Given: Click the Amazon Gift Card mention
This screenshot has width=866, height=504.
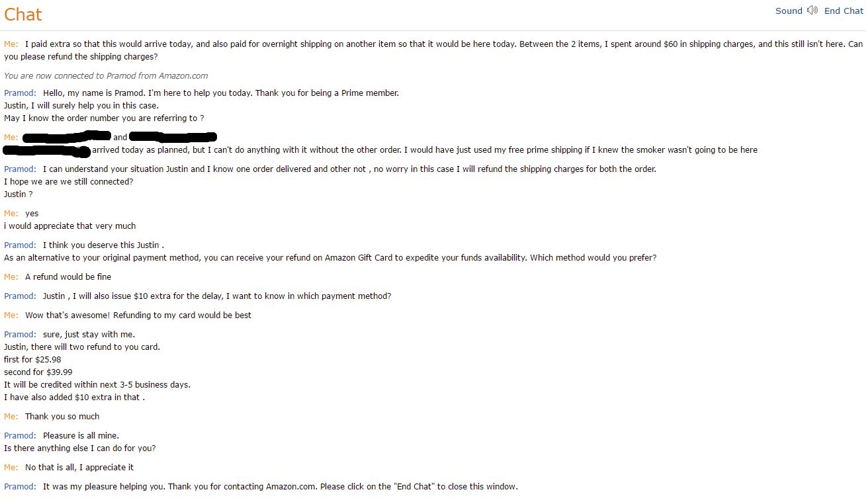Looking at the screenshot, I should [357, 257].
